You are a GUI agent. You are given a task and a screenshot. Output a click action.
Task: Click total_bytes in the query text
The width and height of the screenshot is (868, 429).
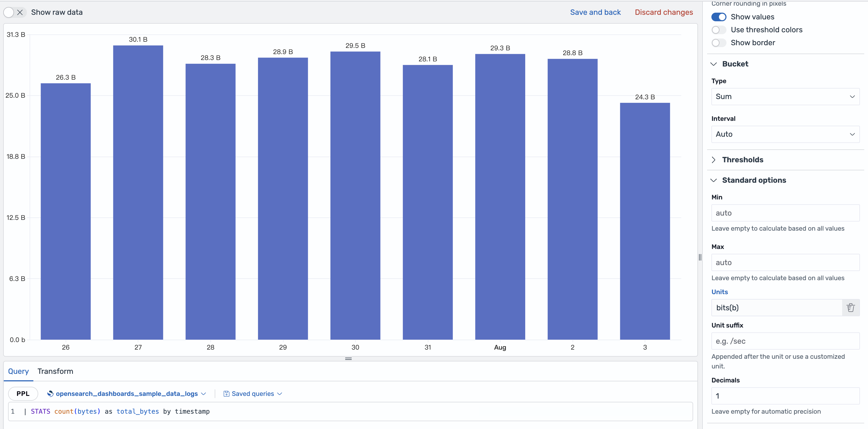pos(137,412)
